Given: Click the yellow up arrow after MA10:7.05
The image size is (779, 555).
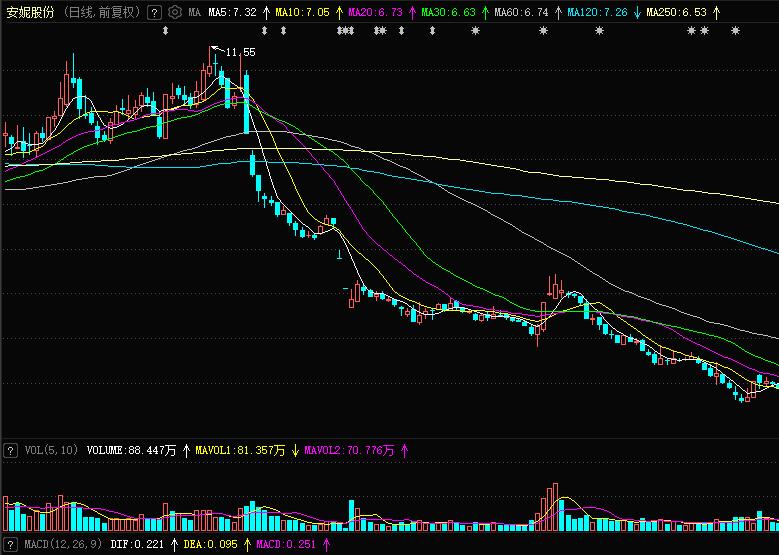Looking at the screenshot, I should coord(339,12).
